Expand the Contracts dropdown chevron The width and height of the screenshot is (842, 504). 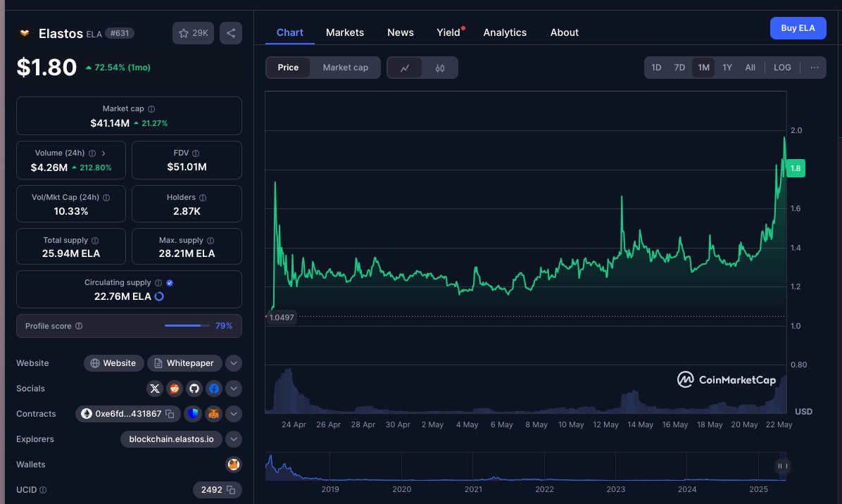[234, 414]
